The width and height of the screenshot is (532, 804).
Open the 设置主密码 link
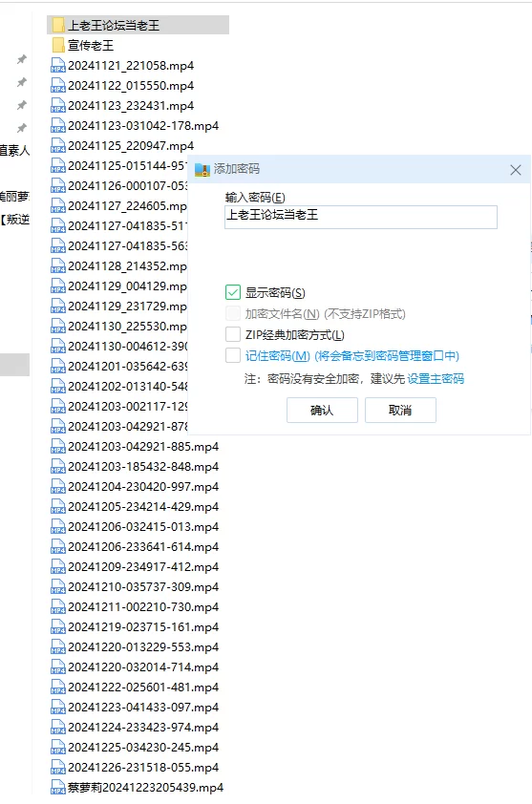coord(436,379)
